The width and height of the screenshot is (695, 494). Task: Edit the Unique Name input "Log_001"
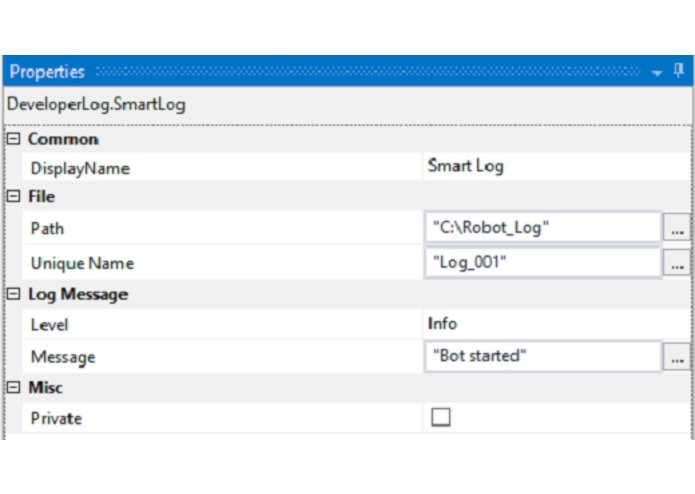click(x=543, y=262)
